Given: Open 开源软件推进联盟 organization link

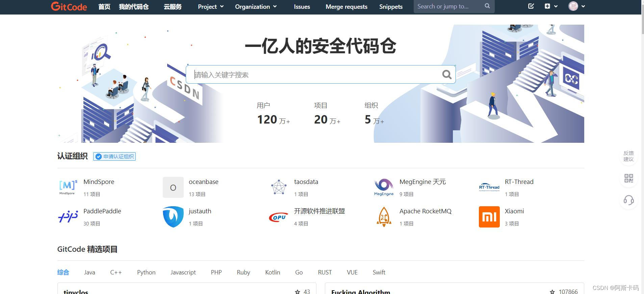Looking at the screenshot, I should pyautogui.click(x=319, y=211).
